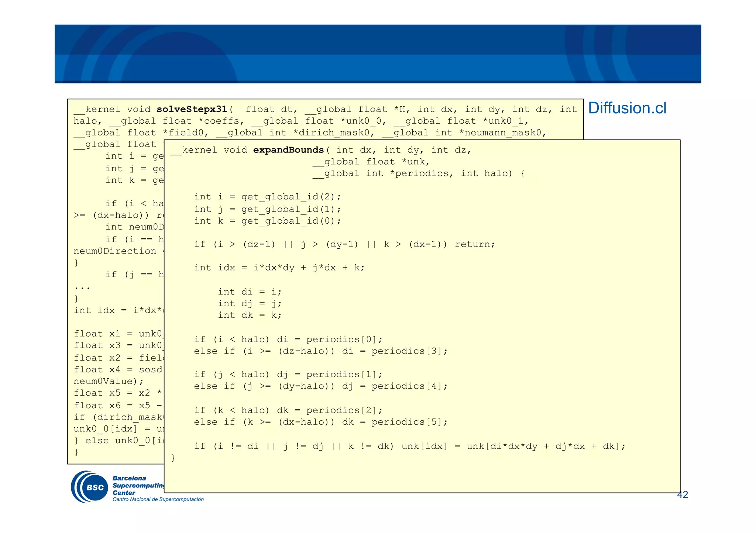The height and width of the screenshot is (534, 756).
Task: Click the line starting "__global float *field0"
Action: [x=310, y=133]
